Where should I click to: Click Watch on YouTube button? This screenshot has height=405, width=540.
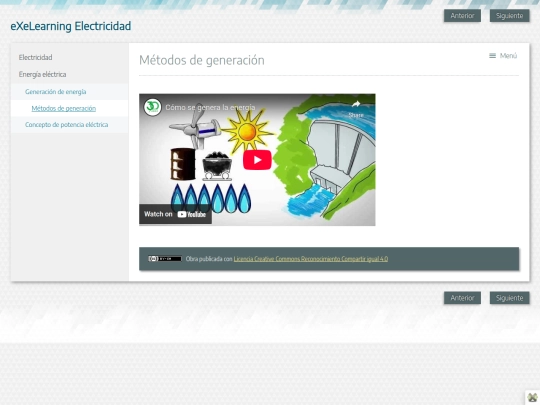(x=175, y=214)
